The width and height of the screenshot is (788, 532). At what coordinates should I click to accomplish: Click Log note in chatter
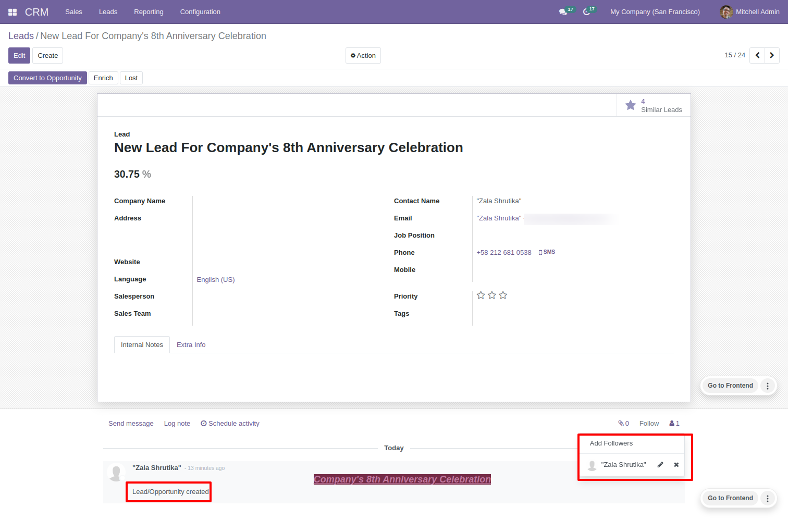177,424
